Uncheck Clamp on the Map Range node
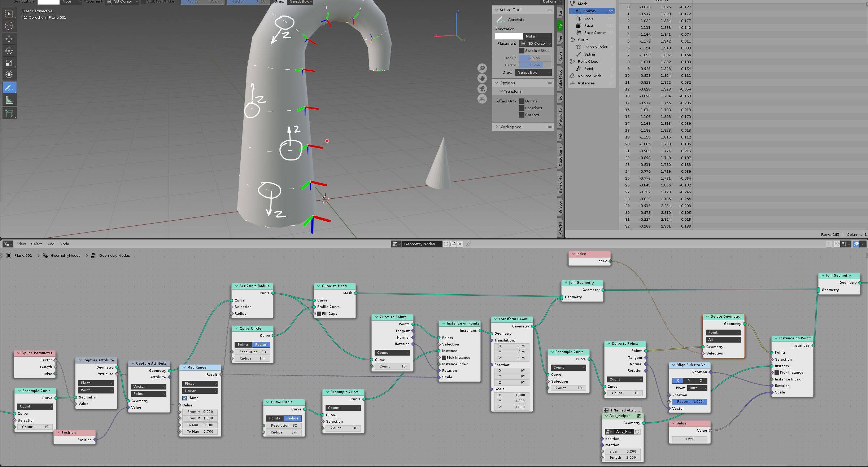This screenshot has width=868, height=467. pyautogui.click(x=184, y=398)
